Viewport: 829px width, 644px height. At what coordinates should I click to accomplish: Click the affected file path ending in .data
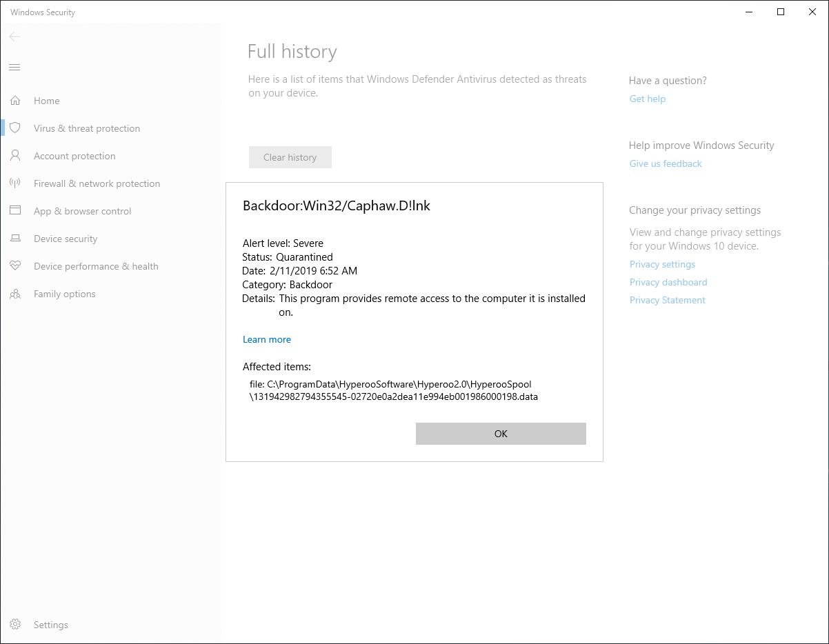pos(394,390)
